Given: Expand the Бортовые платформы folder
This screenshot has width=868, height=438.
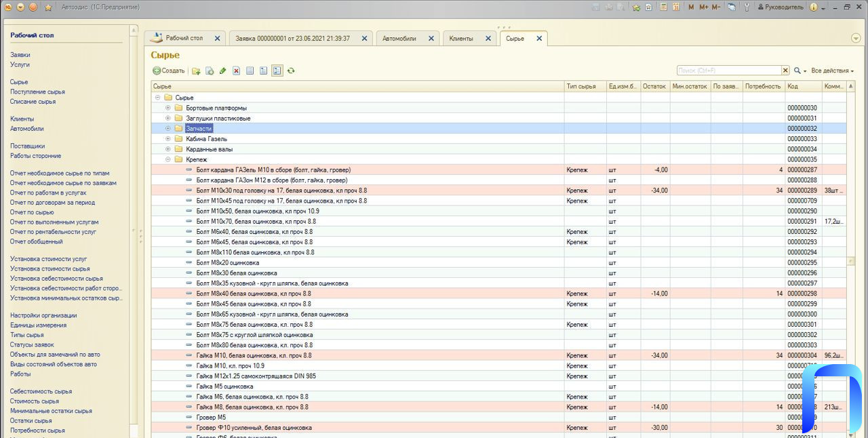Looking at the screenshot, I should click(x=168, y=108).
